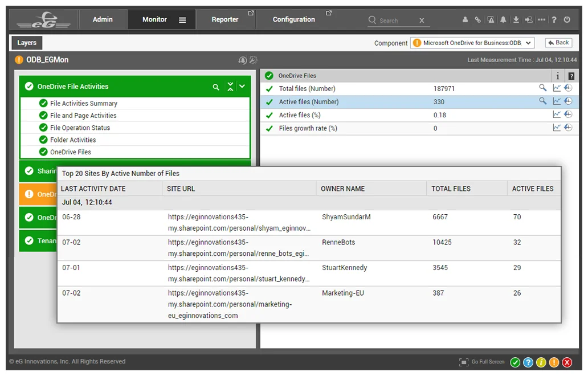Image resolution: width=588 pixels, height=376 pixels.
Task: Open graph icon for Total files row
Action: click(x=557, y=88)
